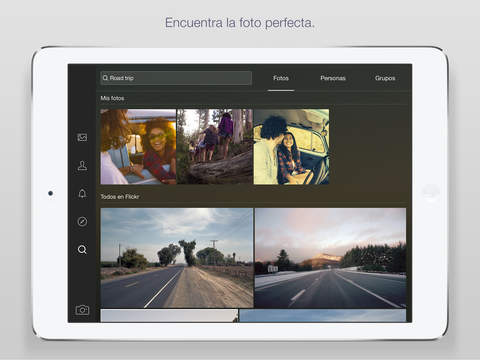Open photo of hikers climbing in forest
The image size is (480, 360).
pyautogui.click(x=215, y=147)
